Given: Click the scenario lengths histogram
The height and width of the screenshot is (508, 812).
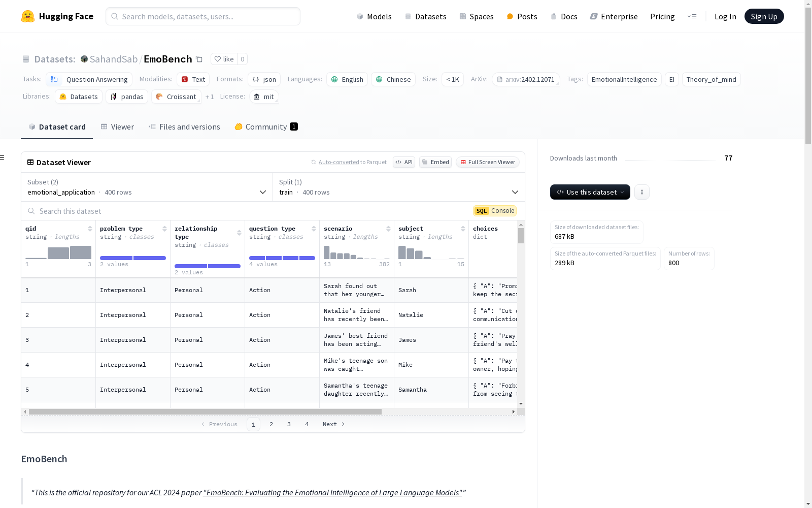Looking at the screenshot, I should click(x=357, y=252).
